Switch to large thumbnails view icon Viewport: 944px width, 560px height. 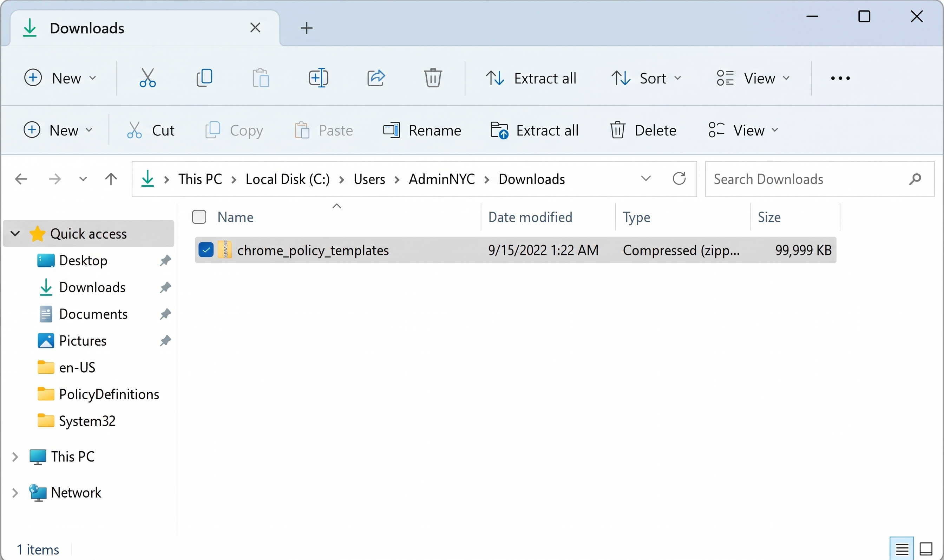point(926,549)
